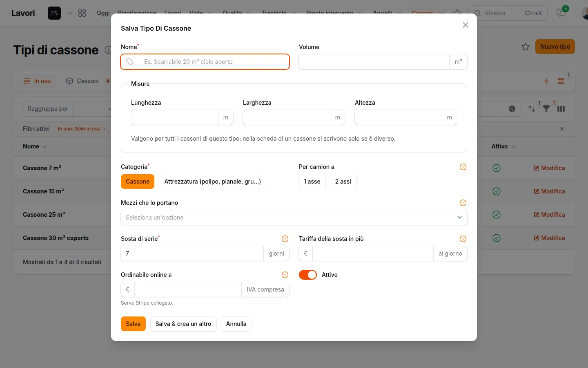
Task: Click the Ricerca search box
Action: pyautogui.click(x=508, y=13)
